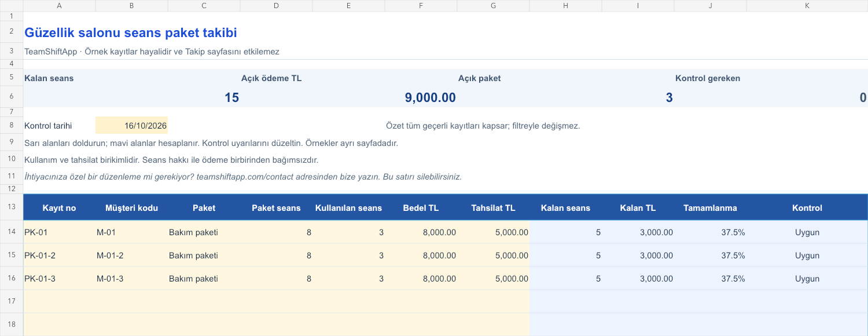The height and width of the screenshot is (336, 868).
Task: Select the "Kontrol tarihi" label cell
Action: tap(60, 126)
